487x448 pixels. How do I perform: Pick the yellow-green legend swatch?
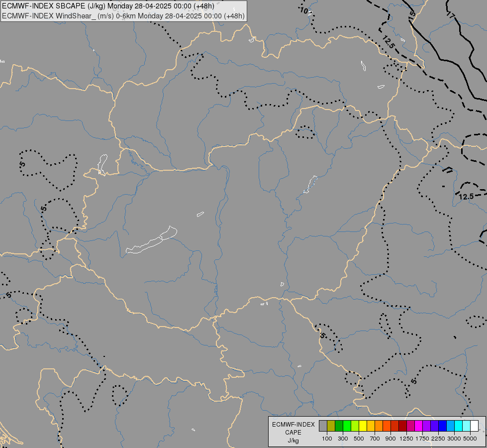click(355, 426)
